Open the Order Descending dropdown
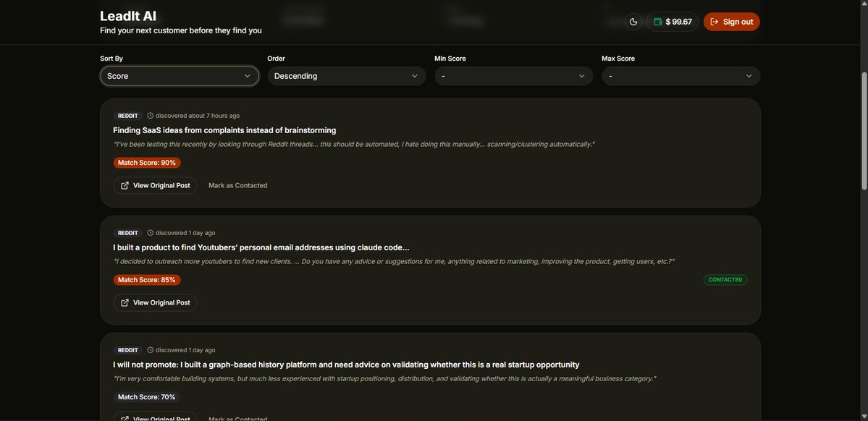Screen dimensions: 868x421 pyautogui.click(x=347, y=76)
